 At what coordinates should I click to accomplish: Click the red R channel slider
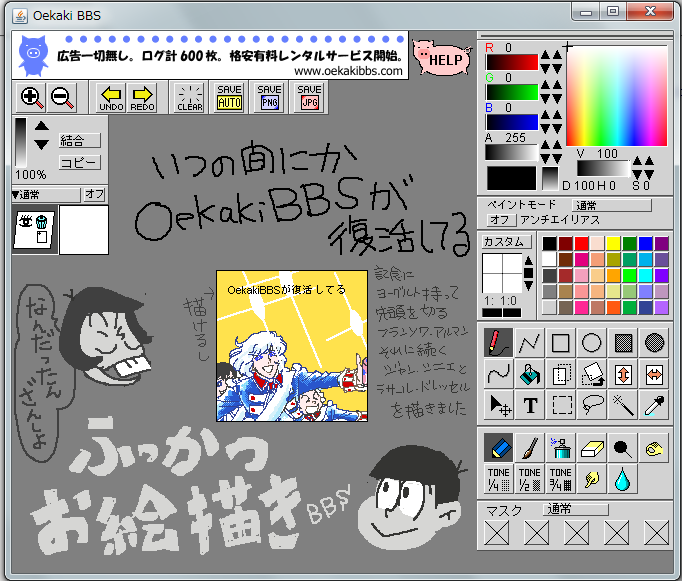coord(512,62)
